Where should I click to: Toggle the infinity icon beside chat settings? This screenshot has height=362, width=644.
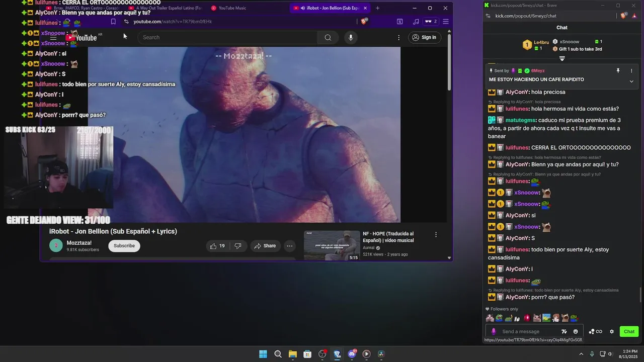click(x=599, y=331)
